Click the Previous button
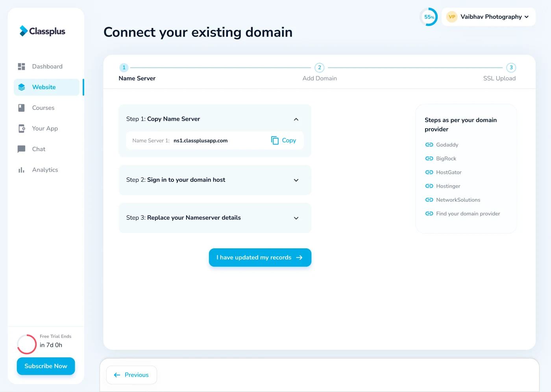Screen dimensions: 551x392 131,375
